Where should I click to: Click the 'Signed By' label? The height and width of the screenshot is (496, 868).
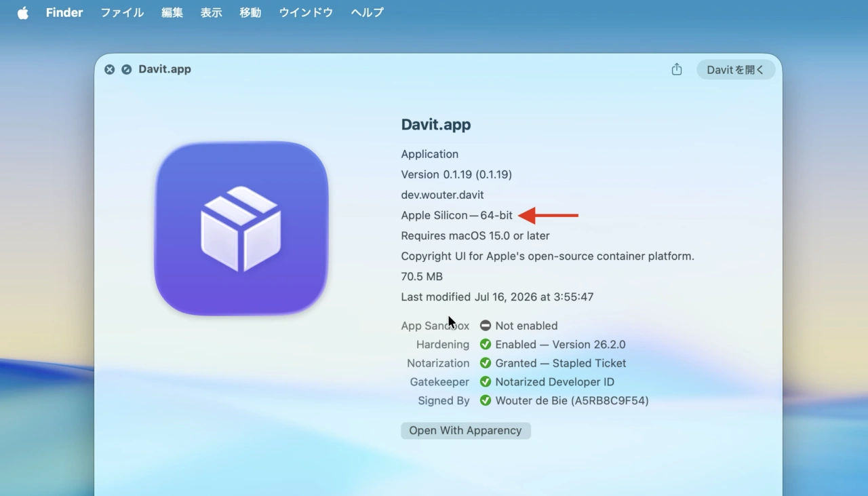[x=443, y=400]
